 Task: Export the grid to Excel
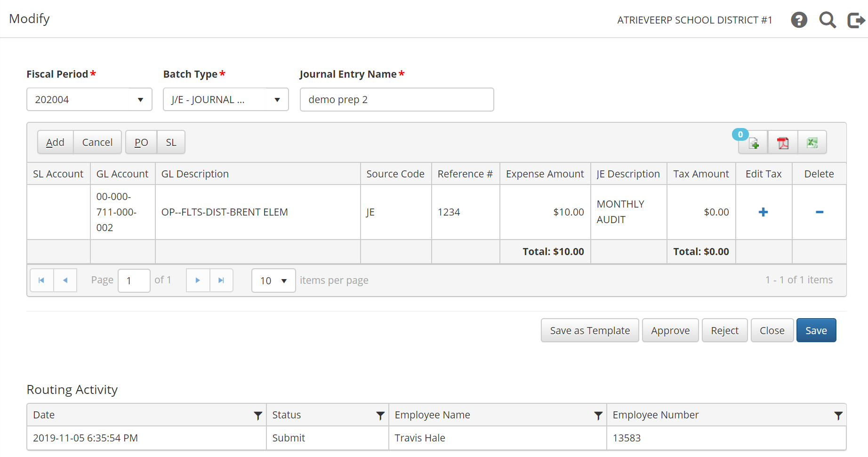(812, 143)
